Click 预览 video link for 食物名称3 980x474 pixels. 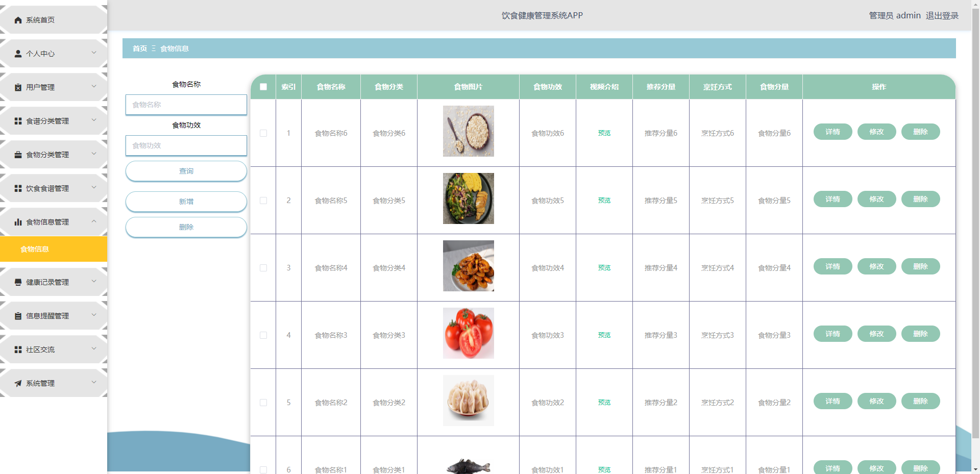[x=604, y=335]
